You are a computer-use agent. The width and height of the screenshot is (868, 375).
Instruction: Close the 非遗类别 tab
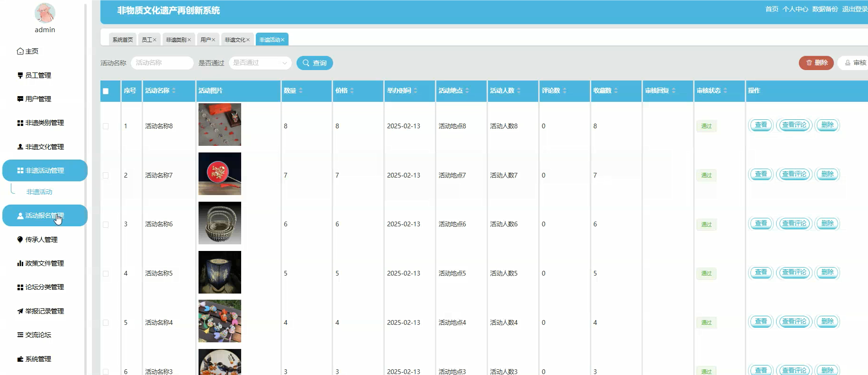[189, 40]
